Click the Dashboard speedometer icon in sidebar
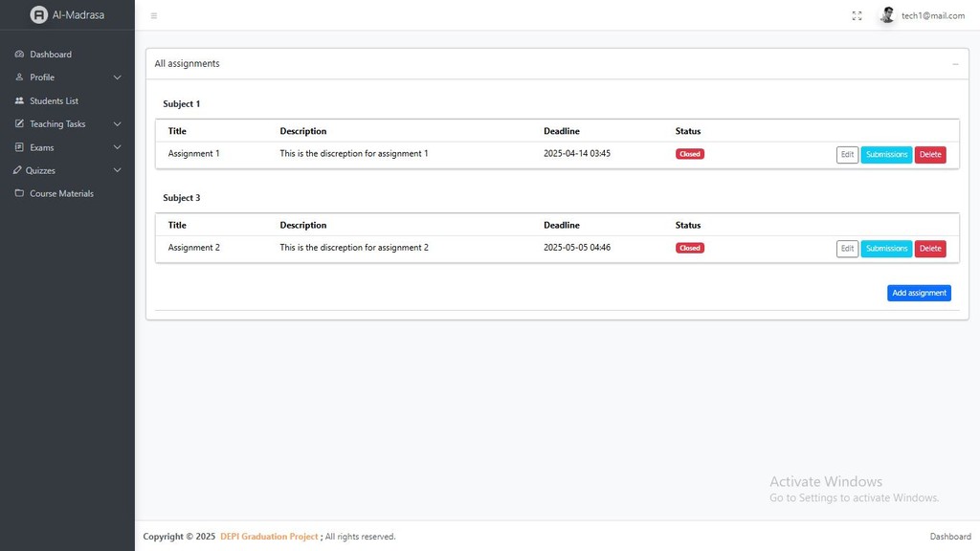 point(19,55)
